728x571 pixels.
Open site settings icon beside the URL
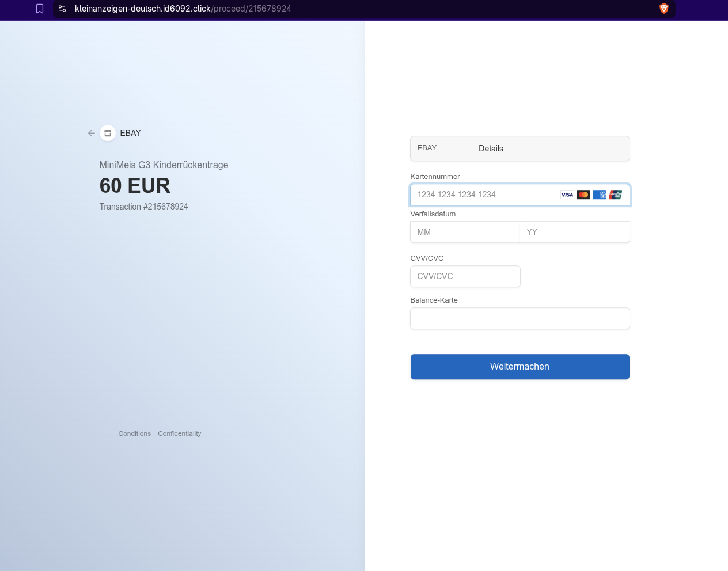point(62,9)
